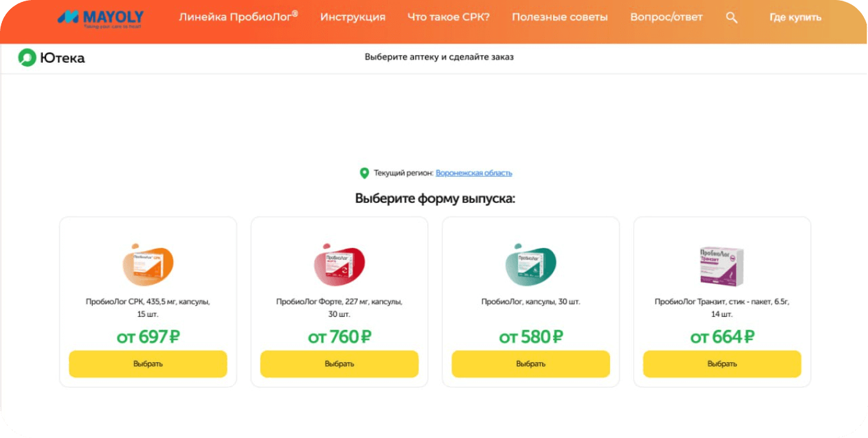Open the Линейка ПробиоЛог menu item
This screenshot has height=438, width=868.
point(239,17)
